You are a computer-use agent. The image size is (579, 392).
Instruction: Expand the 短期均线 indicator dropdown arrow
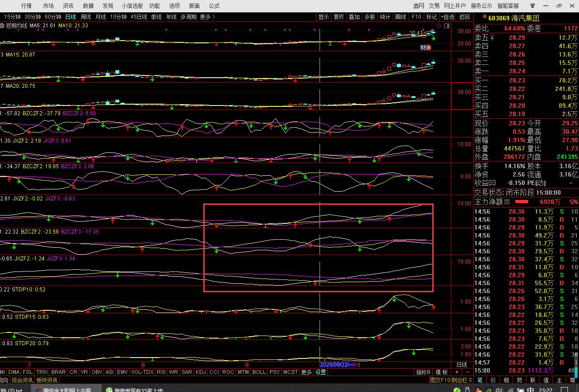click(3, 26)
